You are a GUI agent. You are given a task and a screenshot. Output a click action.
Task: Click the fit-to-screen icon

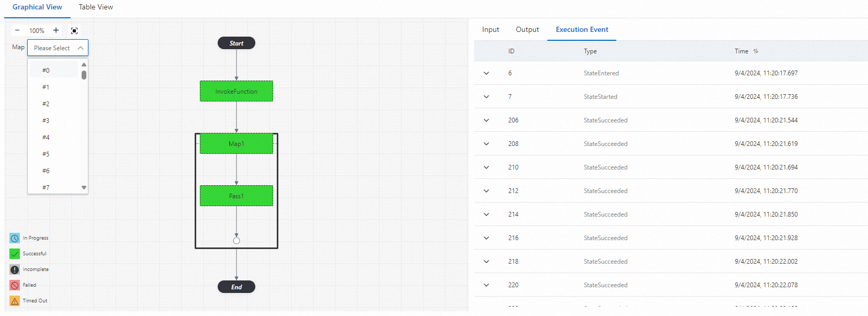(x=74, y=31)
